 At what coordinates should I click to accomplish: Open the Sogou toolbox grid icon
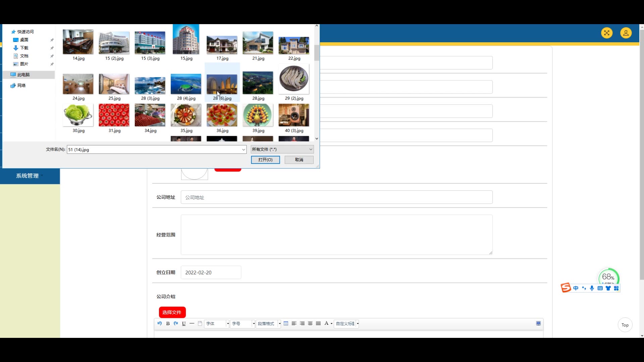click(x=616, y=288)
